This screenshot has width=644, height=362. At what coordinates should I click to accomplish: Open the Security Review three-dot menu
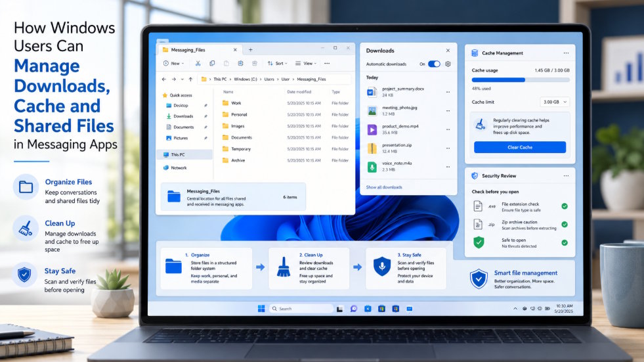[566, 176]
